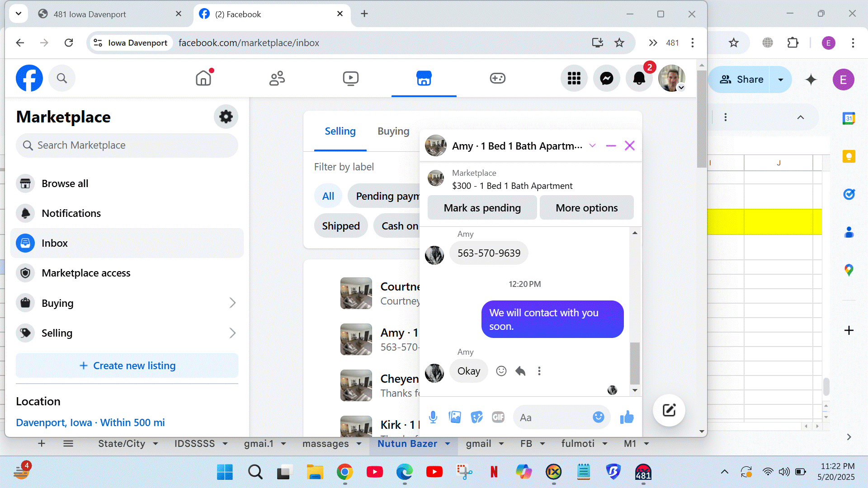
Task: Open the Nutun Bazer sheet tab
Action: click(x=407, y=444)
